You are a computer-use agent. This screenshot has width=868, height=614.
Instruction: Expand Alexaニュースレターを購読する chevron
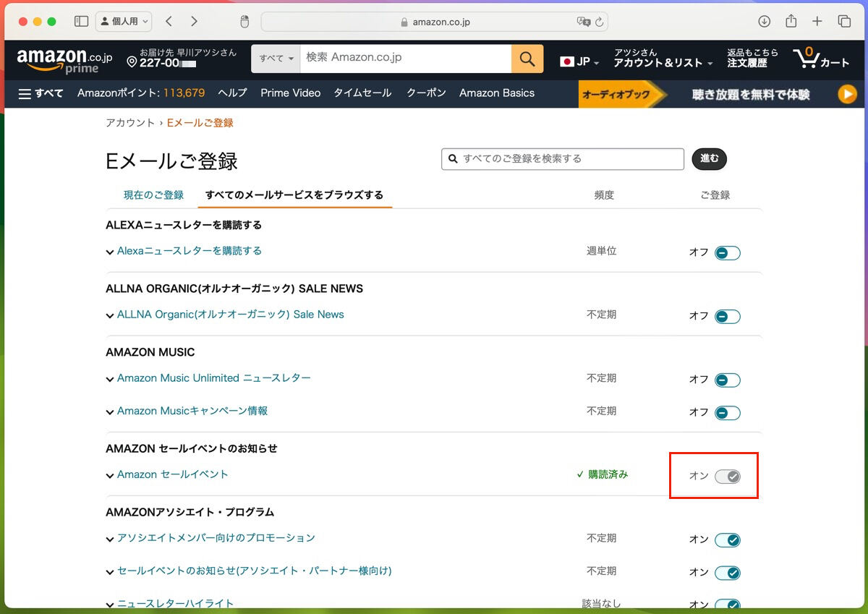click(110, 252)
